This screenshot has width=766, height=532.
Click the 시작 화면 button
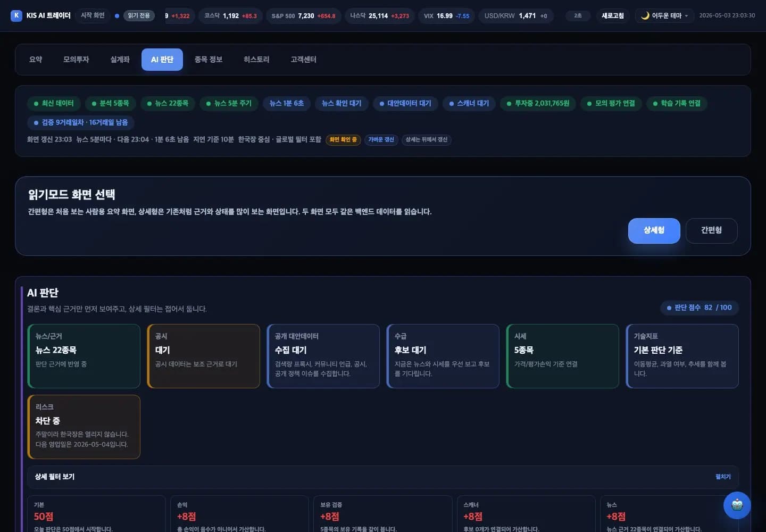pos(93,15)
